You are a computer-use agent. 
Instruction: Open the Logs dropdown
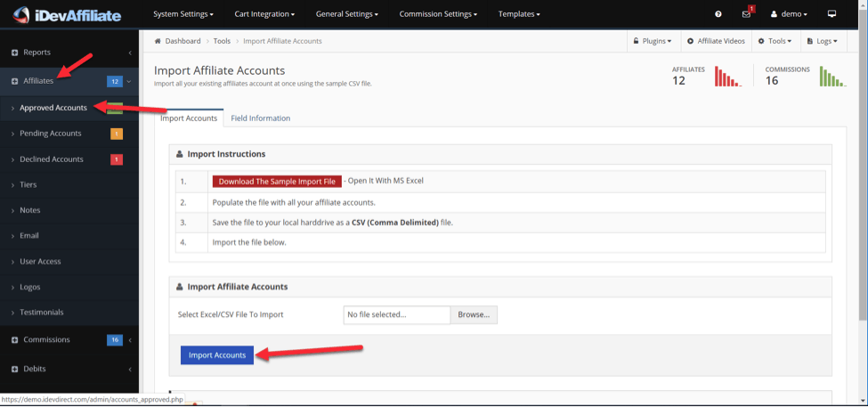click(823, 41)
